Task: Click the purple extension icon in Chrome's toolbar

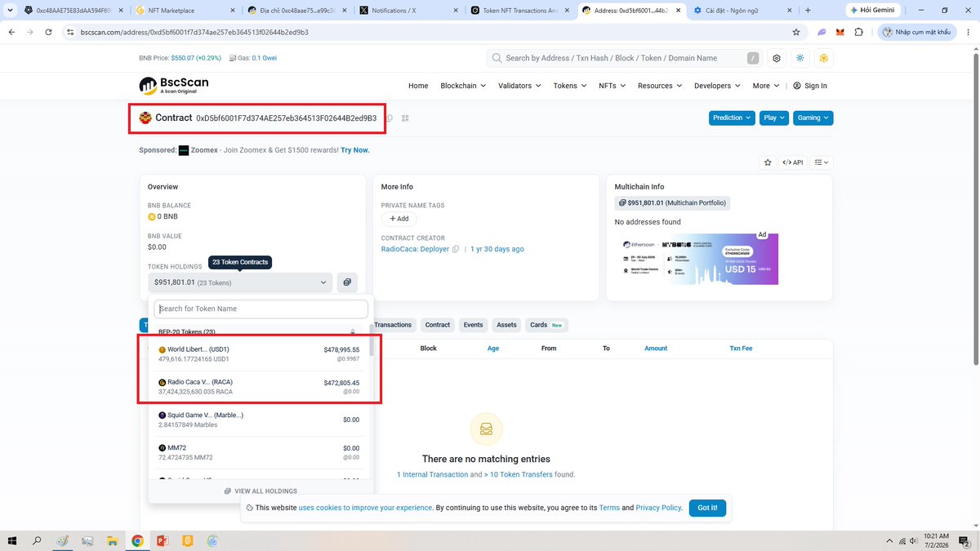Action: click(x=821, y=32)
